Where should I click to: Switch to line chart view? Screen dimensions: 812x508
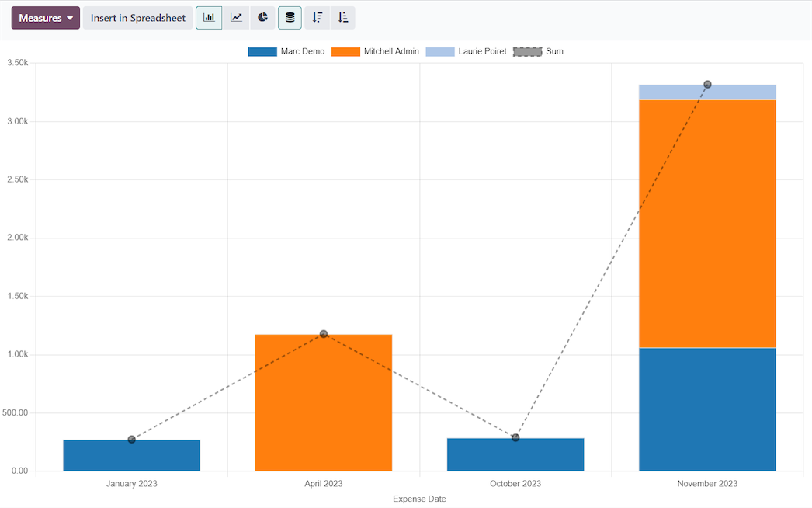236,18
